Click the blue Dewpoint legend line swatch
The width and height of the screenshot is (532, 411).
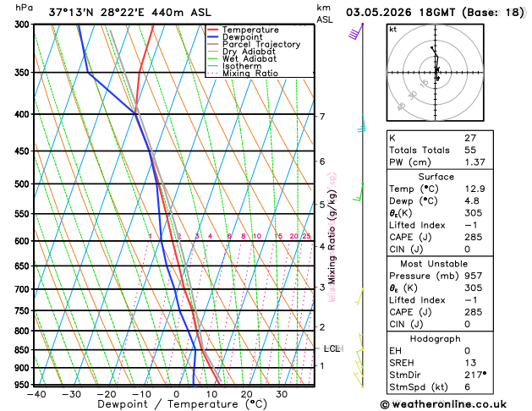tap(213, 37)
